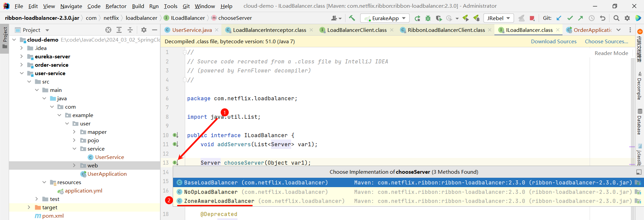This screenshot has height=220, width=644.
Task: Open the Navigate menu
Action: tap(71, 6)
